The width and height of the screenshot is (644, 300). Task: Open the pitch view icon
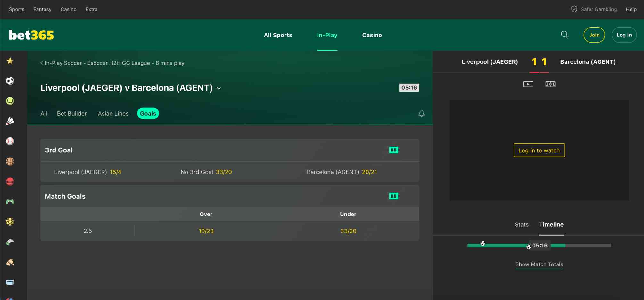coord(550,84)
